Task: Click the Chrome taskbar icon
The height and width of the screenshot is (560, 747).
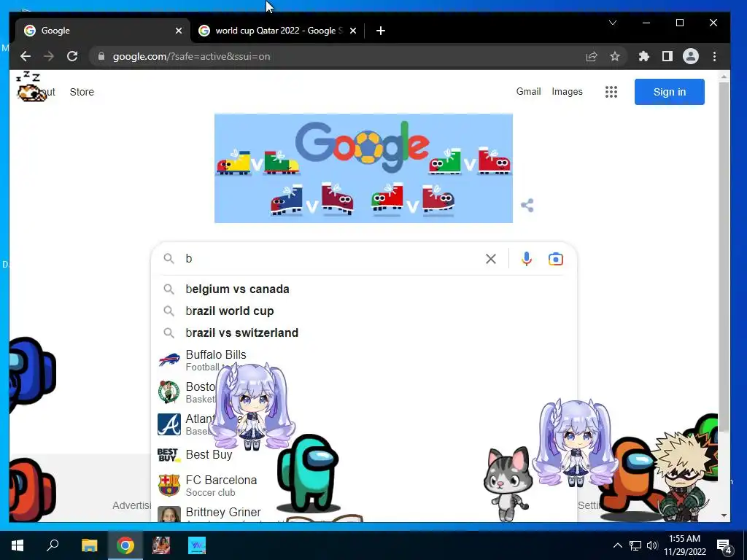Action: pyautogui.click(x=125, y=545)
